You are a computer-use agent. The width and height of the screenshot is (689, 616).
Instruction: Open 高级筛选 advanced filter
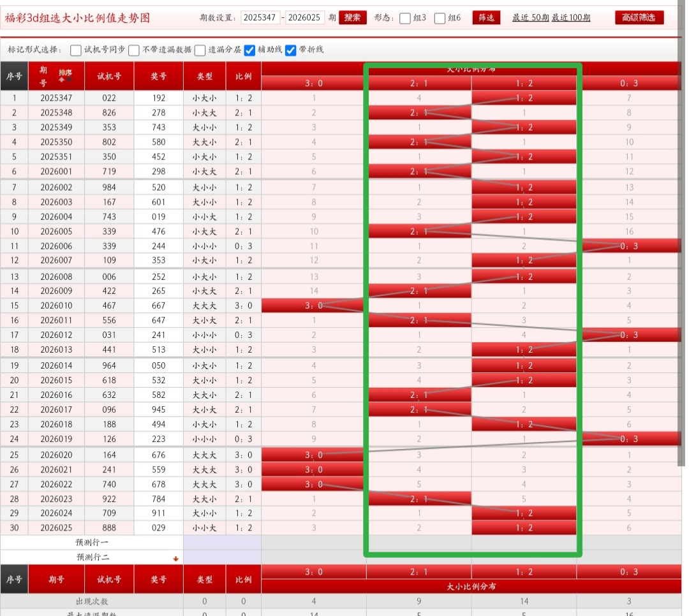639,18
